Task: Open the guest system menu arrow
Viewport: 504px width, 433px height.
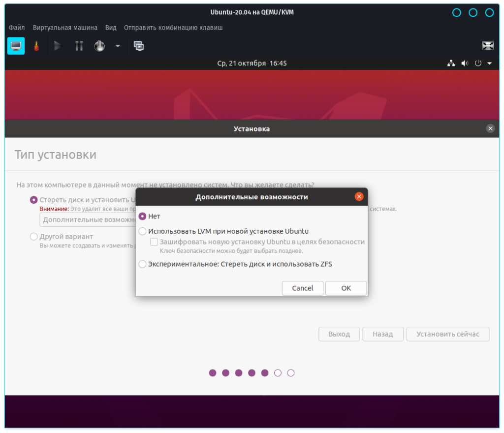Action: 489,63
